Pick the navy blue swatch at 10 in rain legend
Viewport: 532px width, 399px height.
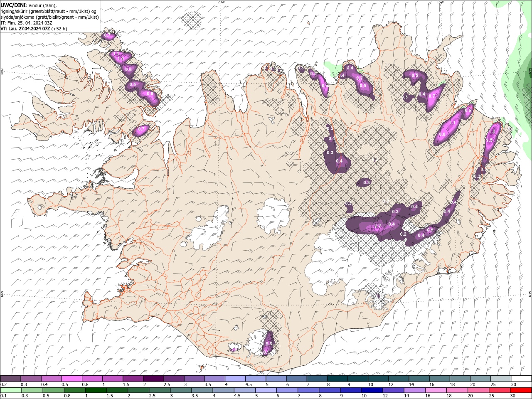click(372, 390)
